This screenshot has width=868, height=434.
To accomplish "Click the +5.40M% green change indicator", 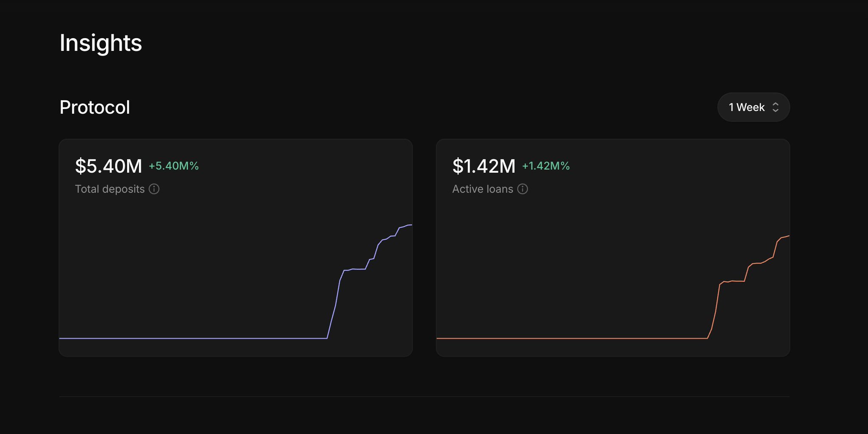I will pyautogui.click(x=173, y=166).
